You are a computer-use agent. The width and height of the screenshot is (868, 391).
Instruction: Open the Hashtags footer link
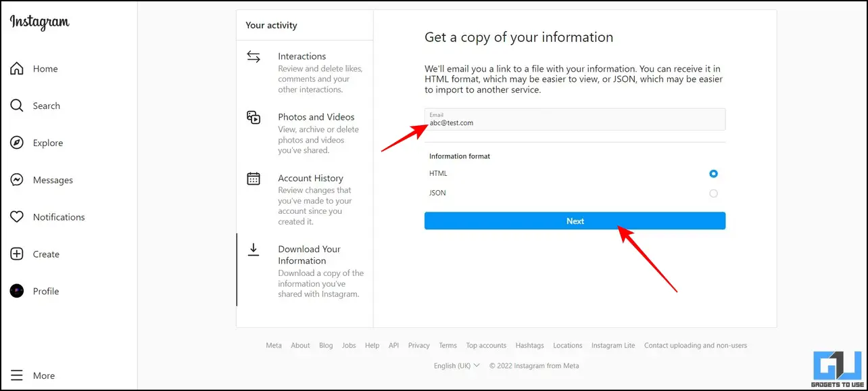pos(529,345)
